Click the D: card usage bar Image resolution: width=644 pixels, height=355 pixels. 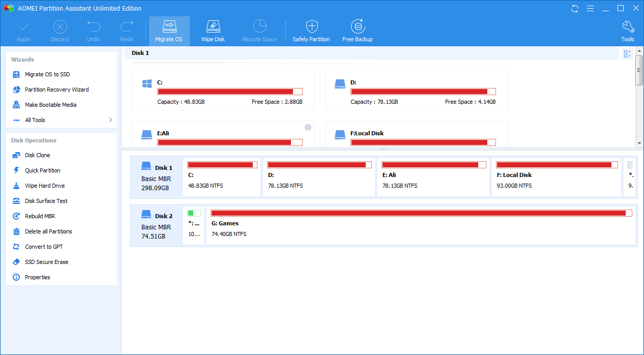click(x=423, y=92)
